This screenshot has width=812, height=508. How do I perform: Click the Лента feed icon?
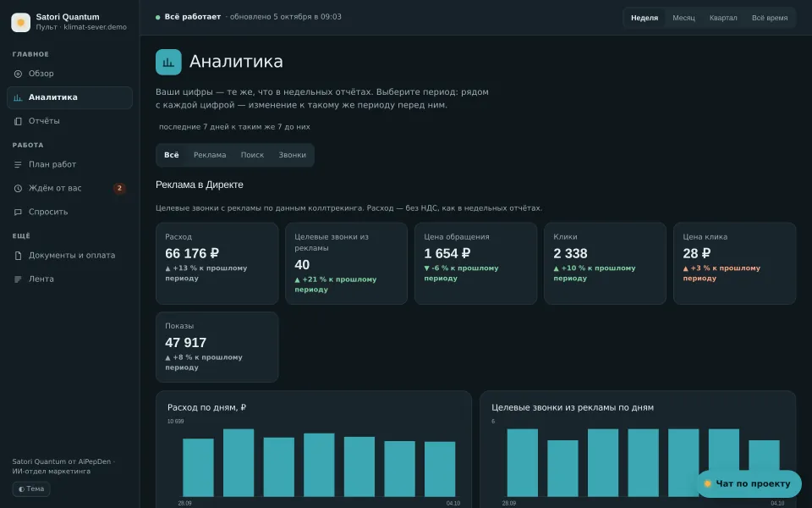[18, 279]
